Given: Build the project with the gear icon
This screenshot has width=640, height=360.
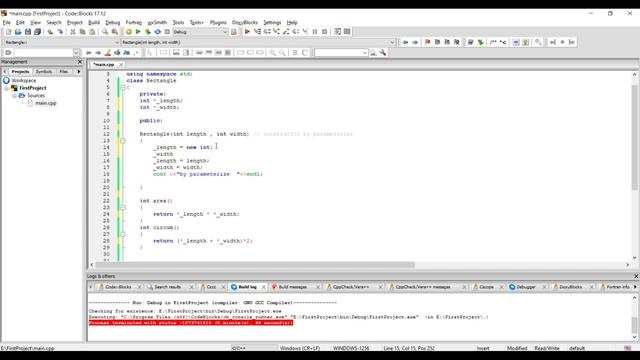Looking at the screenshot, I should click(x=129, y=32).
